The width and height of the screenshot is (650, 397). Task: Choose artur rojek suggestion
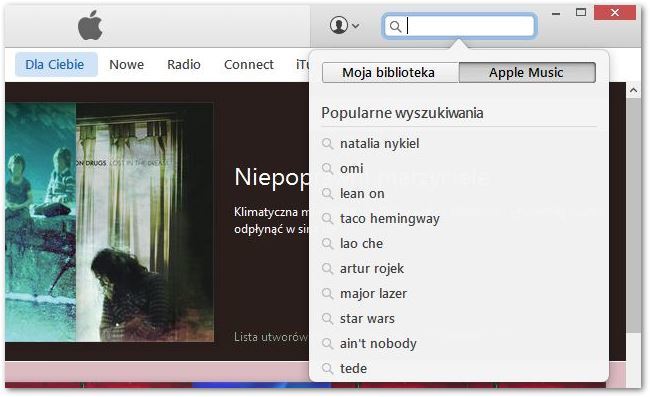point(372,269)
